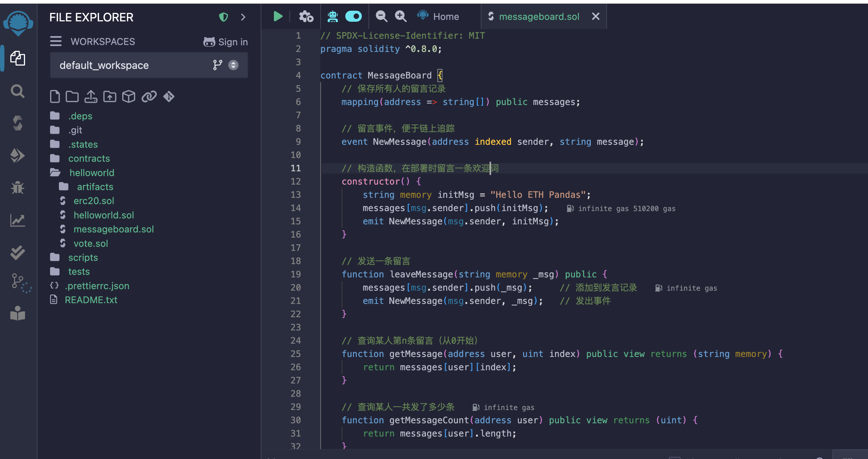Click the green shield icon in File Explorer
Viewport: 868px width, 459px height.
(x=223, y=17)
